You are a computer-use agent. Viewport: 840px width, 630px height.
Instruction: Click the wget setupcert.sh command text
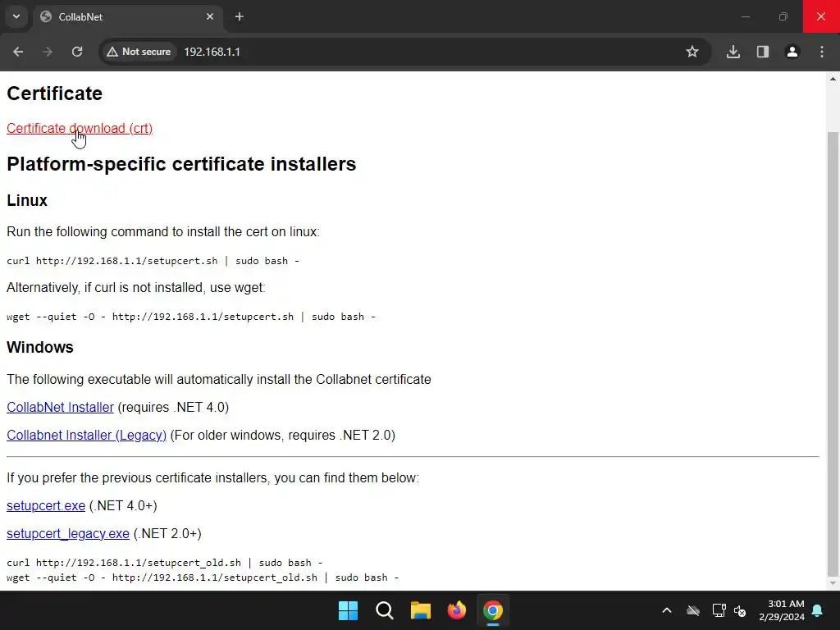tap(190, 317)
